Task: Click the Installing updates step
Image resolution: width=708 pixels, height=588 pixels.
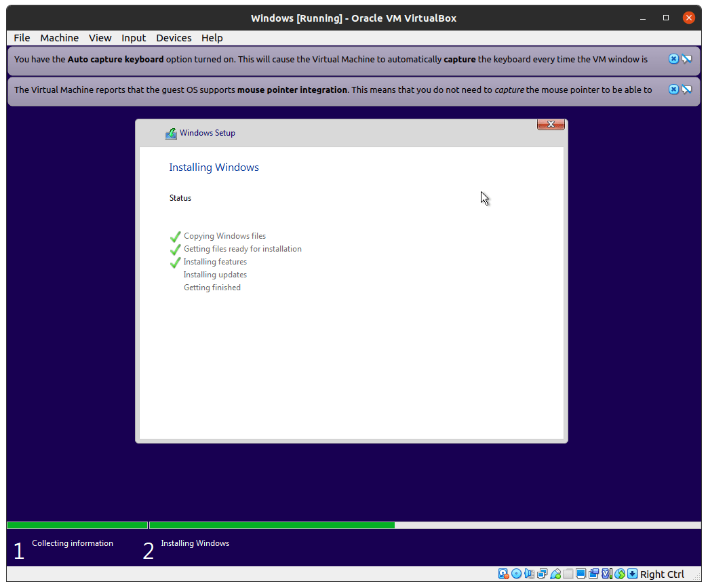Action: click(215, 275)
